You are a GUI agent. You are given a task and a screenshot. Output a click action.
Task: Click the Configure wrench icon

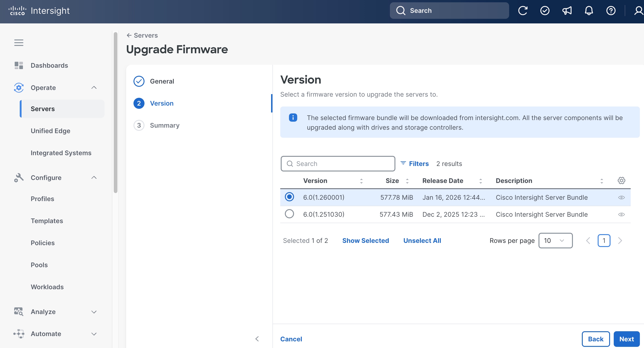click(x=19, y=178)
